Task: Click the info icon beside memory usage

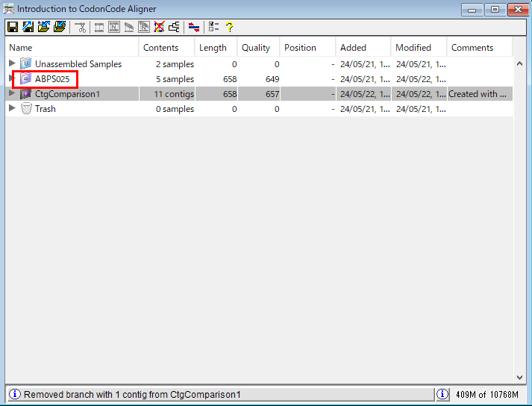Action: (x=442, y=394)
